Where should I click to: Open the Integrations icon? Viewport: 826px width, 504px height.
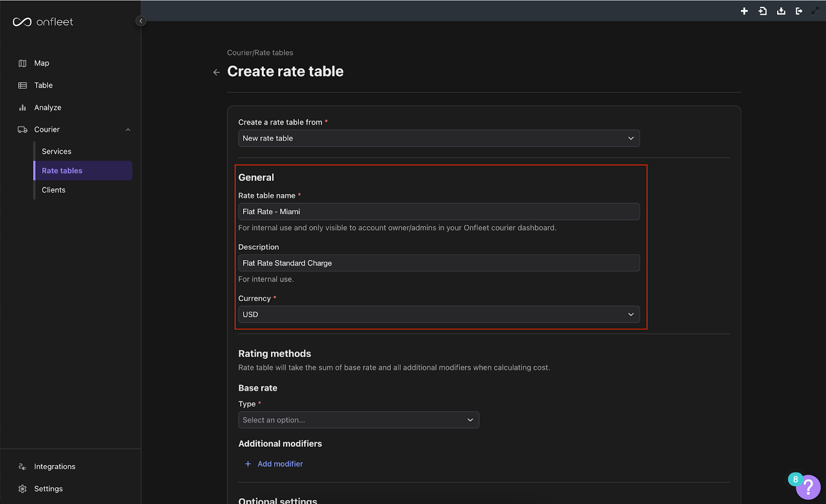click(22, 466)
